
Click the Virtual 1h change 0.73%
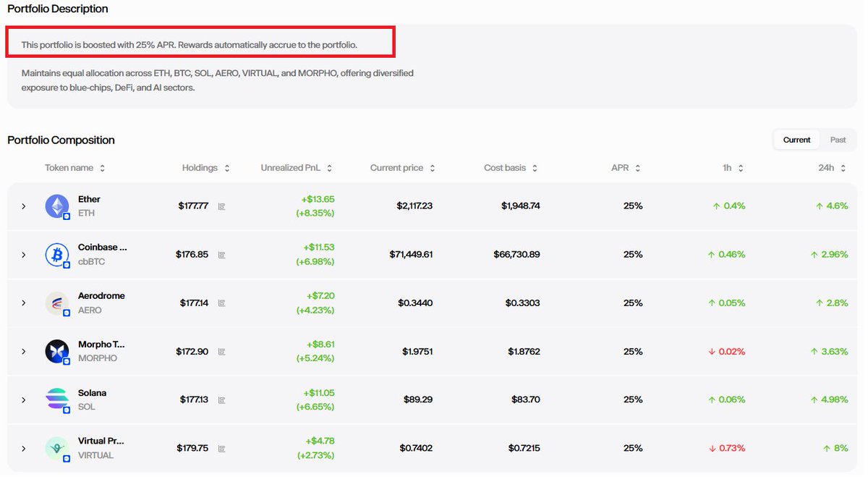(727, 448)
